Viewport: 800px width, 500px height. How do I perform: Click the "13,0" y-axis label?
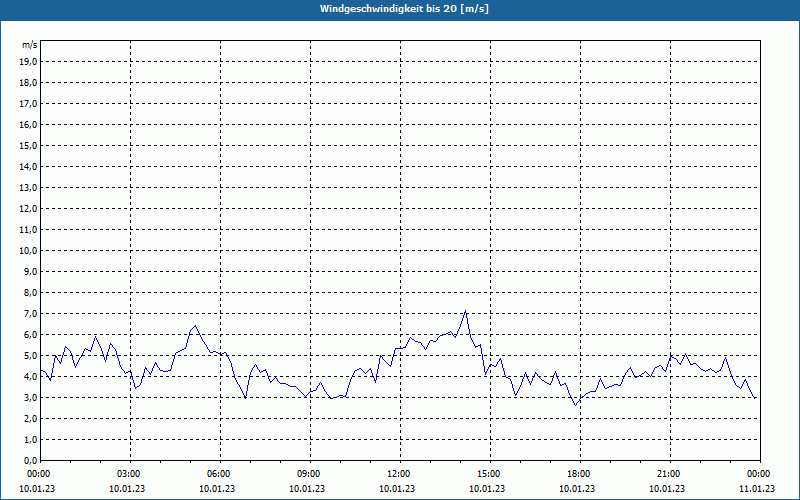click(28, 188)
